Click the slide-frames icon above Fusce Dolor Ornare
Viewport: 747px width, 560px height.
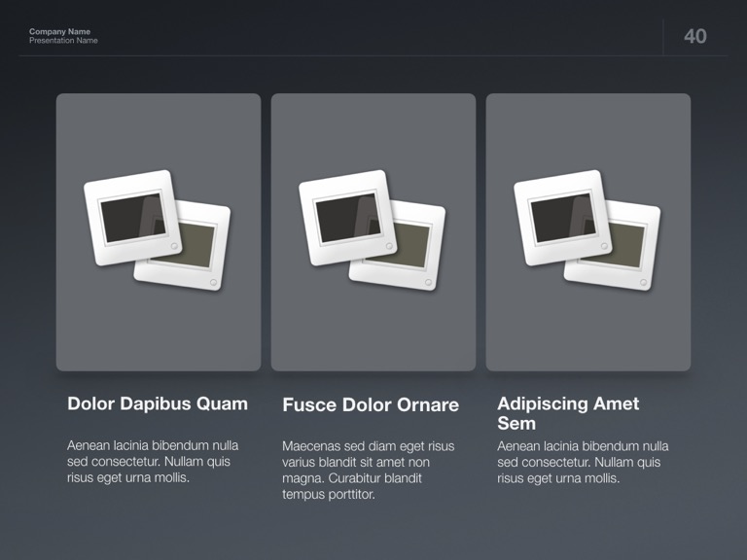point(373,230)
